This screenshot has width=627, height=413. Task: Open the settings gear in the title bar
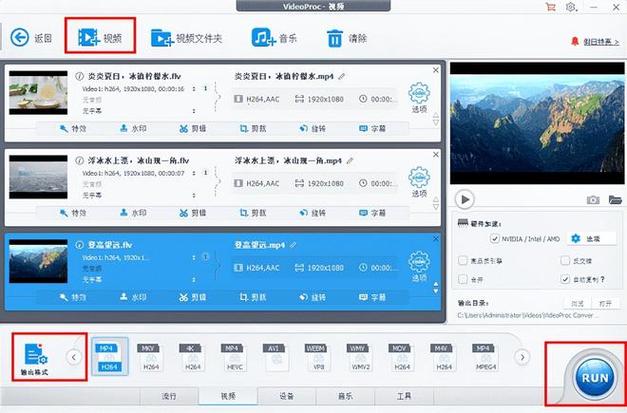click(x=571, y=7)
